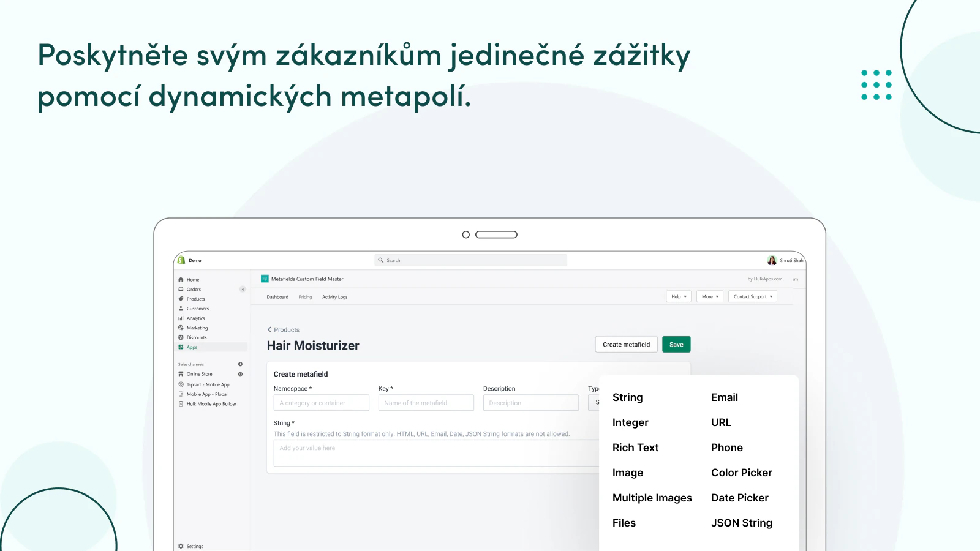Select Orders in the sidebar
The image size is (980, 551).
pyautogui.click(x=194, y=290)
